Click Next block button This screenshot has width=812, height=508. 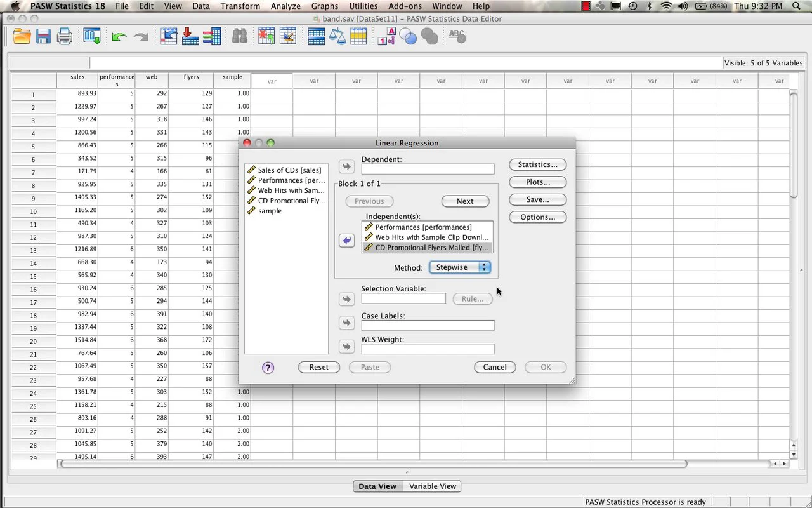465,201
